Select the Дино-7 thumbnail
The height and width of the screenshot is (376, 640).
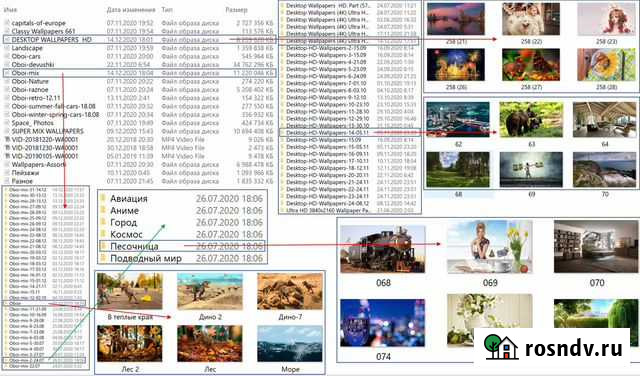click(290, 291)
